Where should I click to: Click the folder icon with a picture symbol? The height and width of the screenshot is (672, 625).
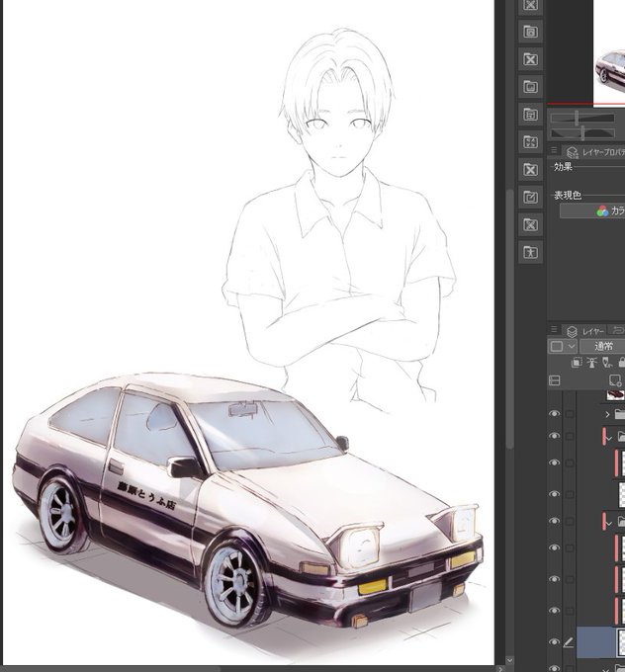coord(531,87)
